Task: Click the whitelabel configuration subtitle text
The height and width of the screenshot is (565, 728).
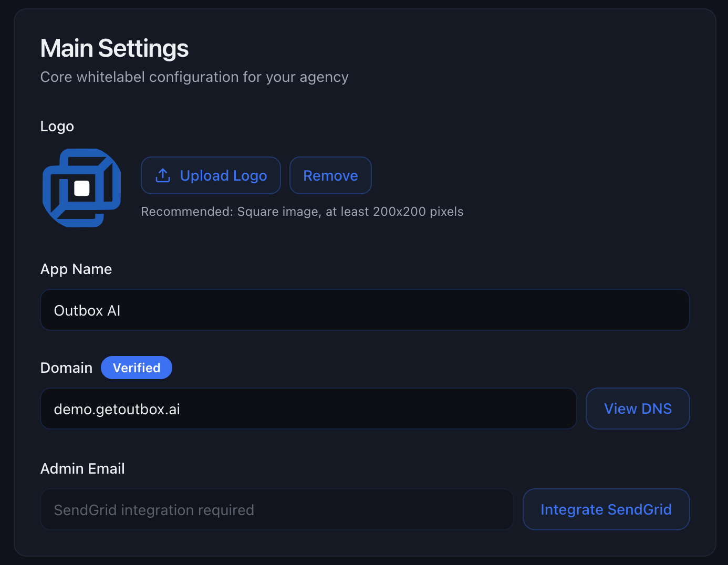Action: 194,77
